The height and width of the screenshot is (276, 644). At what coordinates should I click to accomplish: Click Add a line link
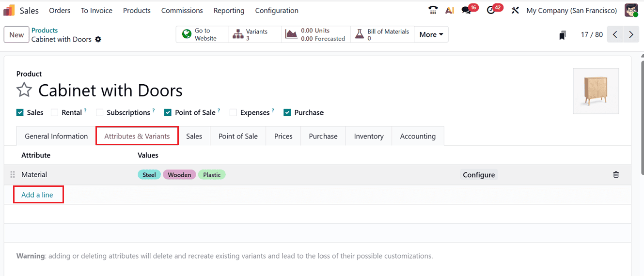pyautogui.click(x=37, y=195)
